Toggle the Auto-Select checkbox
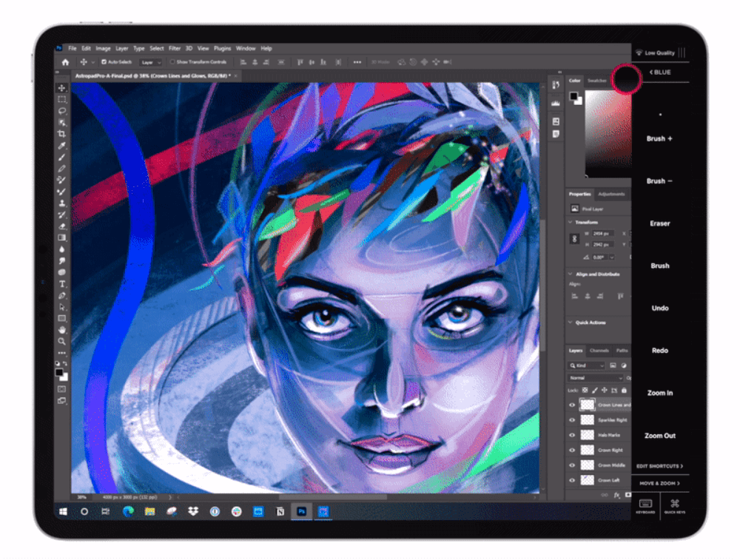 (104, 62)
